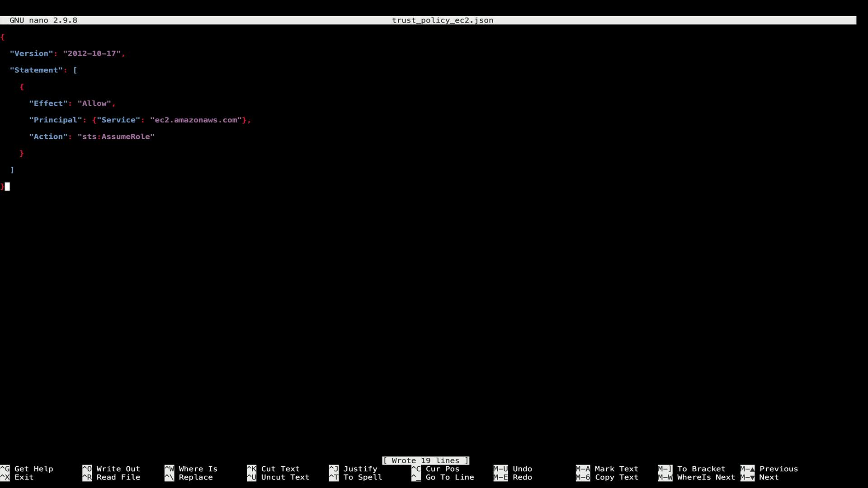Screen dimensions: 868x488
Task: Click the ^W Where Is shortcut
Action: 191,469
